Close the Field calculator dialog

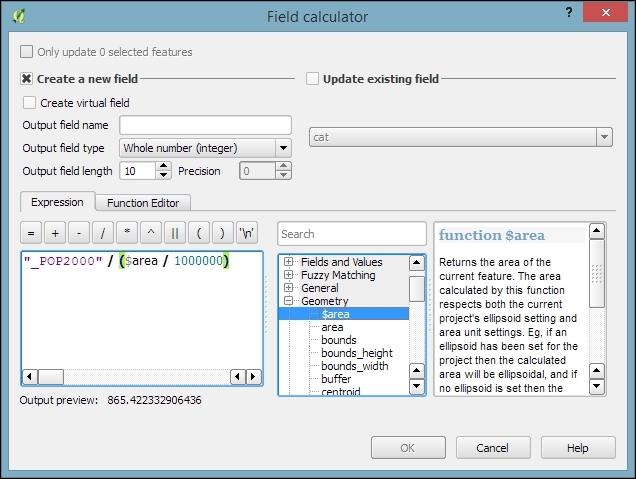606,13
